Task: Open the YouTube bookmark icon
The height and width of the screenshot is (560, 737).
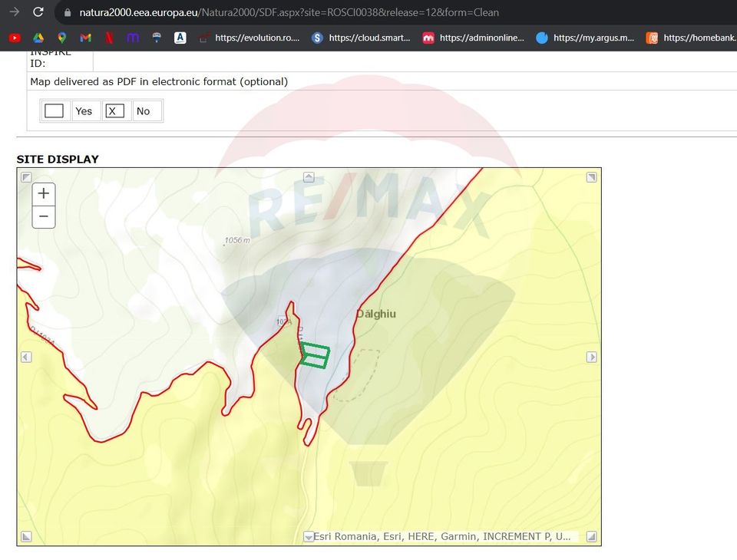Action: tap(14, 38)
